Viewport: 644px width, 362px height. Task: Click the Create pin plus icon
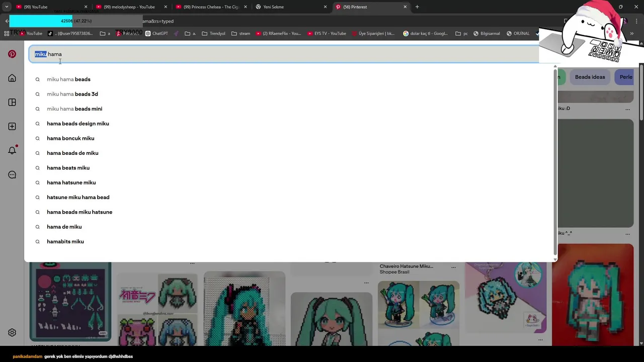tap(12, 126)
